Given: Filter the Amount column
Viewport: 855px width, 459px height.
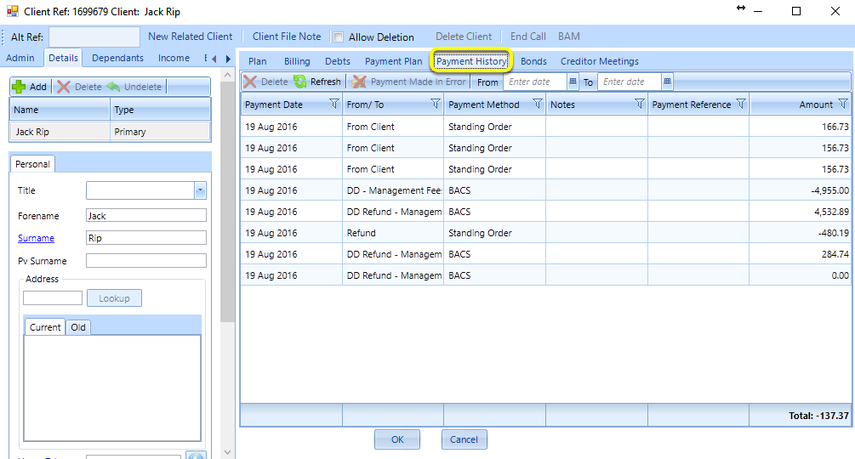Looking at the screenshot, I should [843, 104].
